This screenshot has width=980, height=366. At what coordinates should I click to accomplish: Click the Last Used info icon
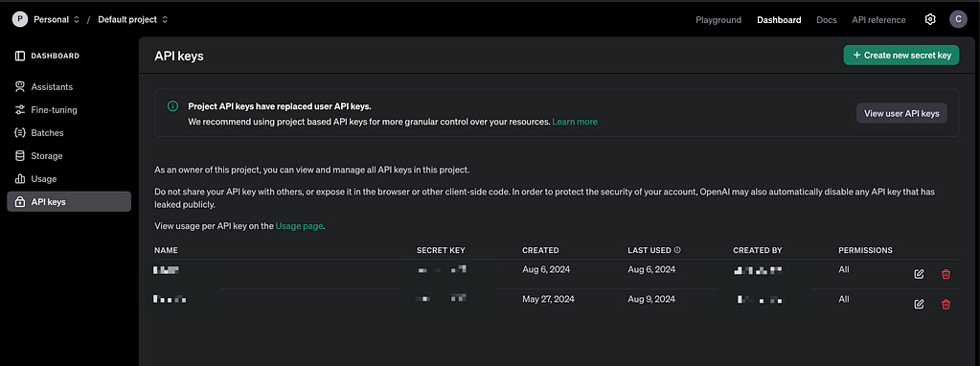[677, 250]
